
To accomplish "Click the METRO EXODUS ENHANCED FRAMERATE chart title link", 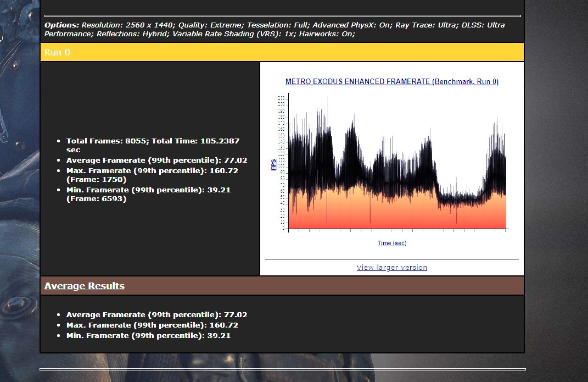I will pos(391,82).
